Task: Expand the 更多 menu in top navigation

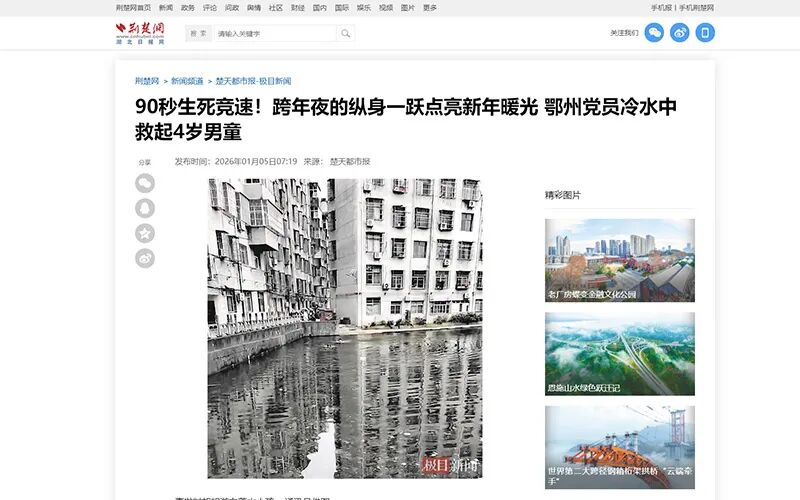Action: coord(430,7)
